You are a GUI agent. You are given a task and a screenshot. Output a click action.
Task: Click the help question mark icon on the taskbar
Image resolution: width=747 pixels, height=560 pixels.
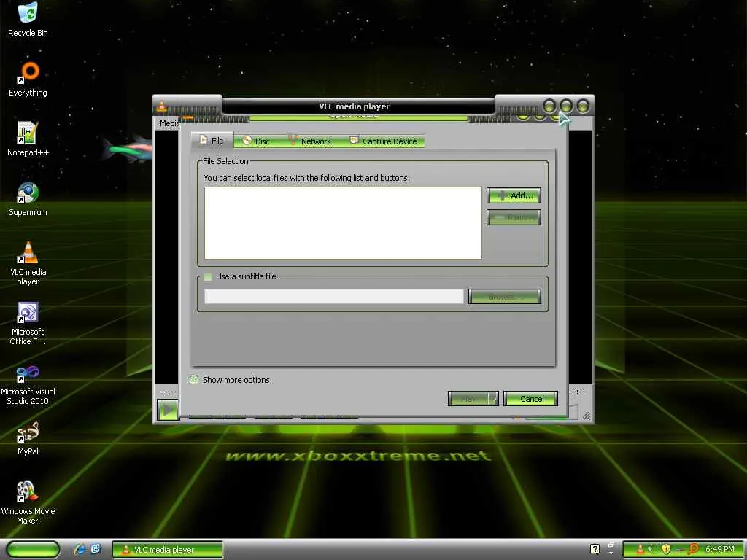(595, 549)
